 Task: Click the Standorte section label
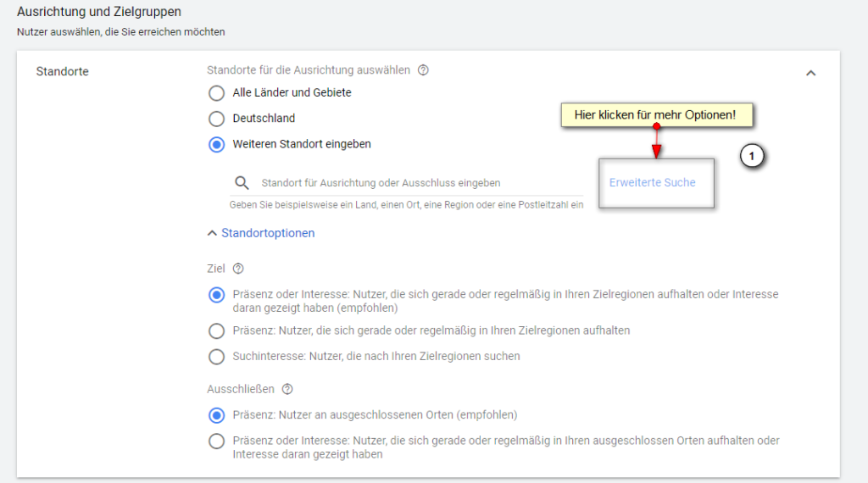(x=62, y=71)
